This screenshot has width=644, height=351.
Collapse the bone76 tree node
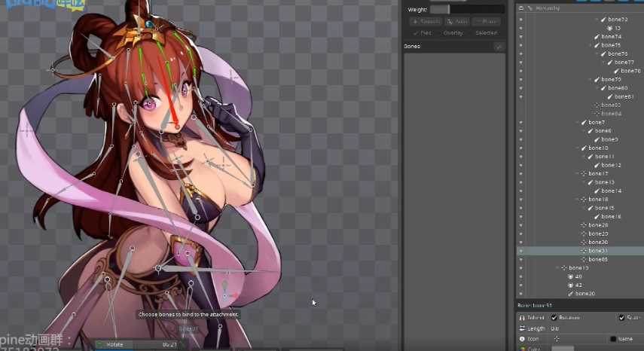[x=597, y=53]
